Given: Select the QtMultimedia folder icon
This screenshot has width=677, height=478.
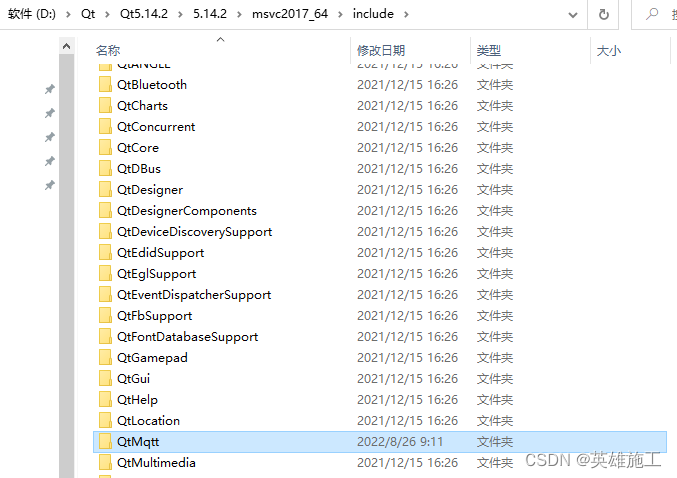Looking at the screenshot, I should (x=105, y=463).
